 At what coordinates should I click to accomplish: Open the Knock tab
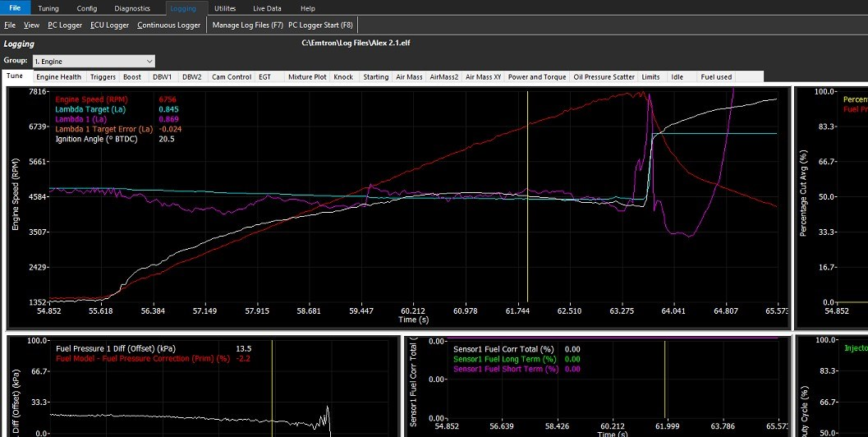click(343, 77)
